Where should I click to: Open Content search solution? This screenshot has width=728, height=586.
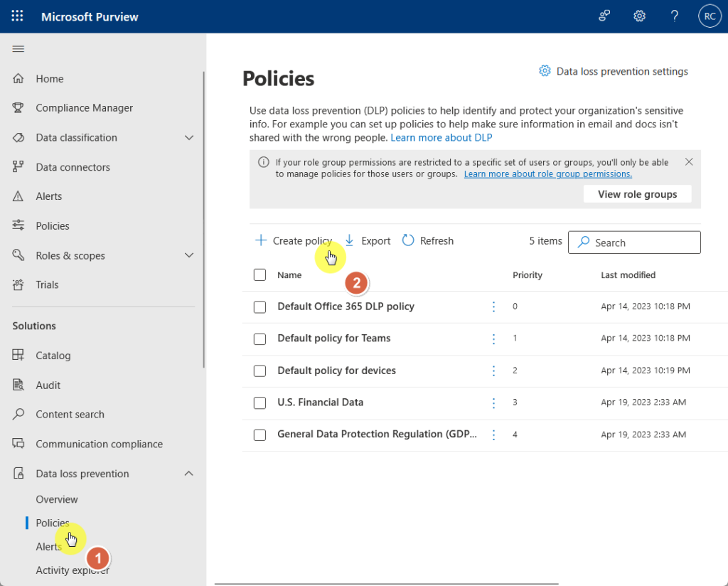click(70, 414)
